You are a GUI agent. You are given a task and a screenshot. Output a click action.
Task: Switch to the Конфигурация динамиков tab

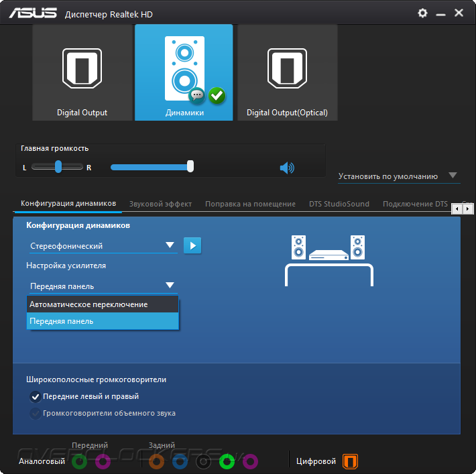(68, 203)
